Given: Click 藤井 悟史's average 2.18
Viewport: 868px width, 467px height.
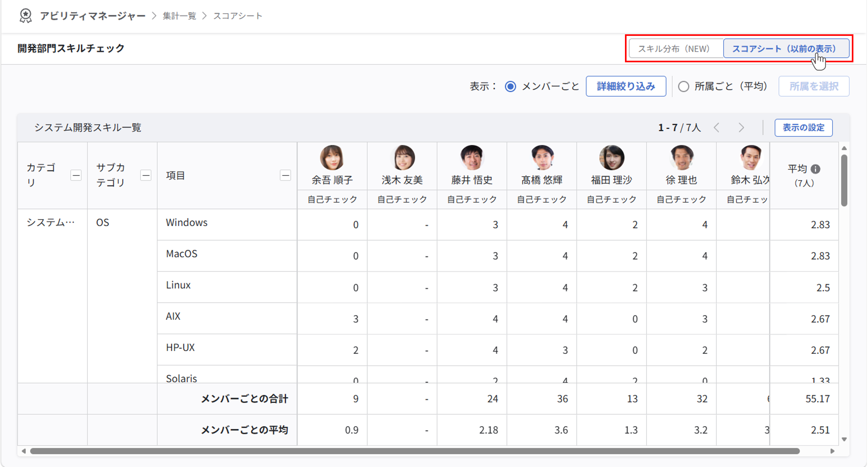Looking at the screenshot, I should tap(489, 430).
